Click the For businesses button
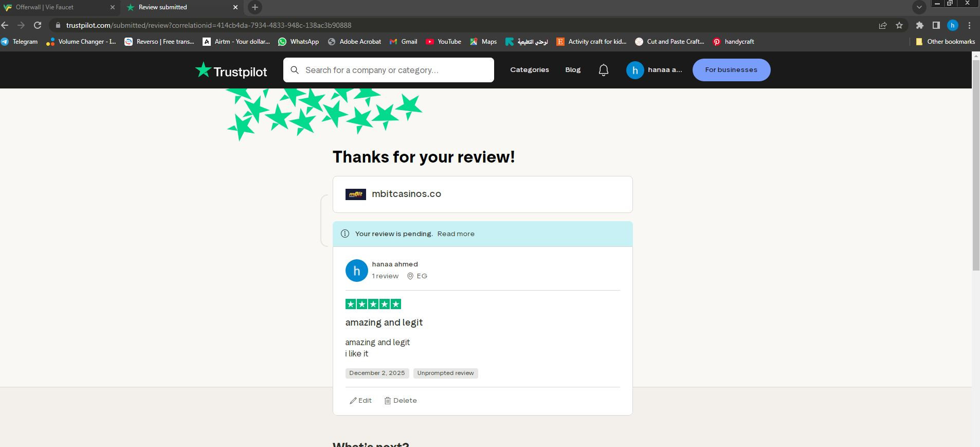 pos(731,70)
